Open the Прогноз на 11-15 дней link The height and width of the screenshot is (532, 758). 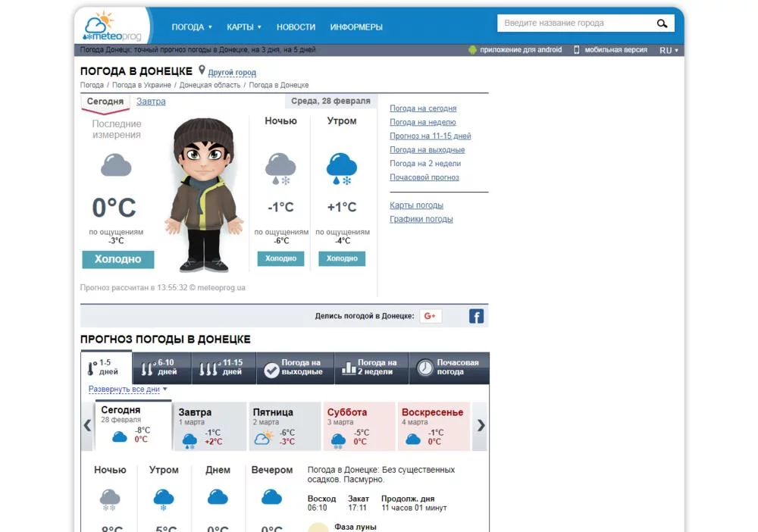(x=431, y=136)
